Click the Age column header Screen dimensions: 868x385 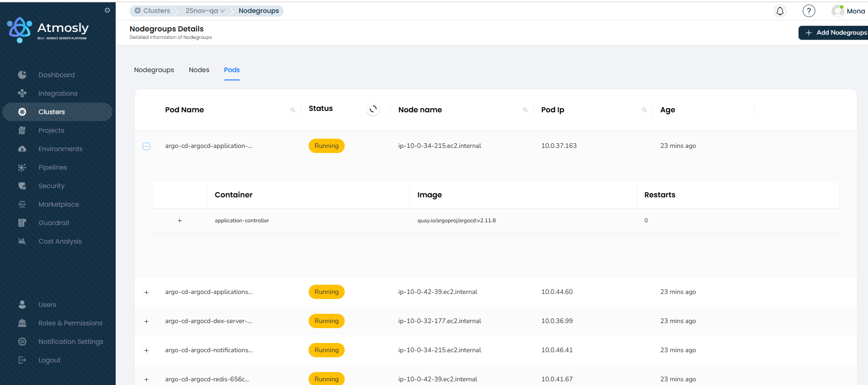click(x=668, y=110)
